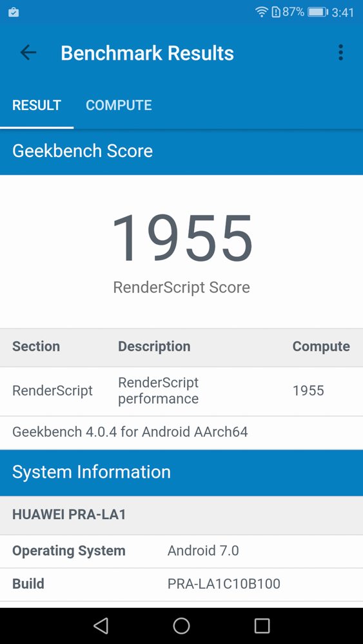Tap the battery indicator icon
This screenshot has height=644, width=363.
[318, 12]
